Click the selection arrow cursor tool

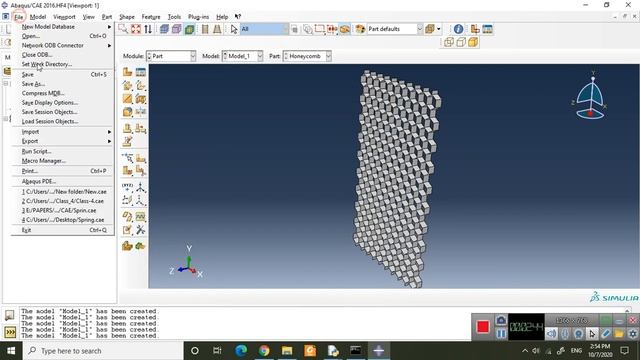coord(234,29)
